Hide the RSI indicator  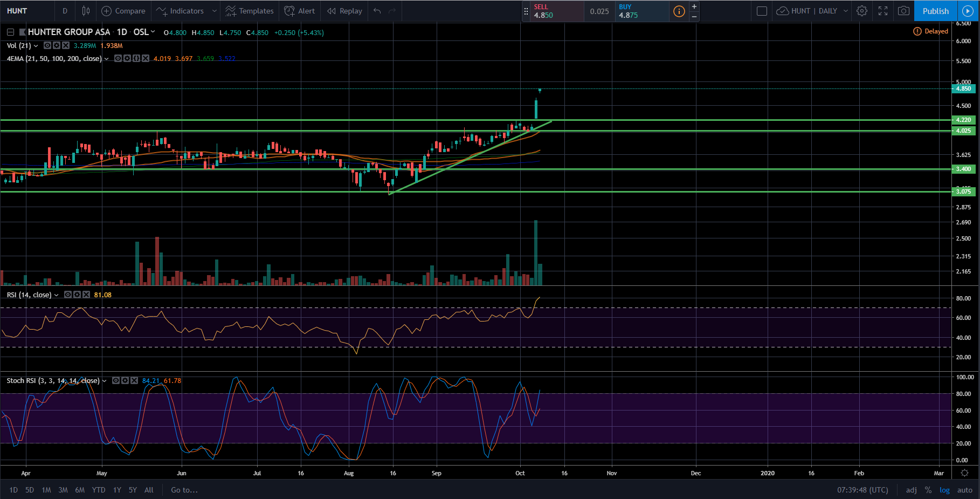click(68, 295)
